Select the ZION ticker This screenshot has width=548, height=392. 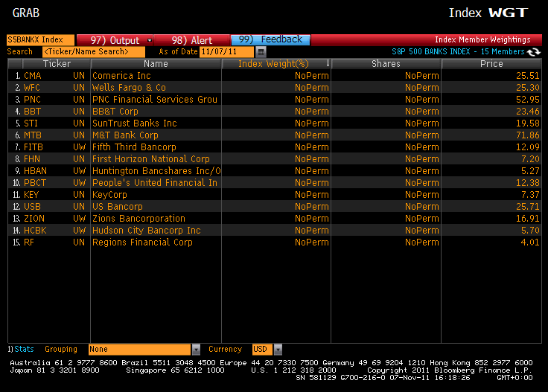pyautogui.click(x=34, y=218)
